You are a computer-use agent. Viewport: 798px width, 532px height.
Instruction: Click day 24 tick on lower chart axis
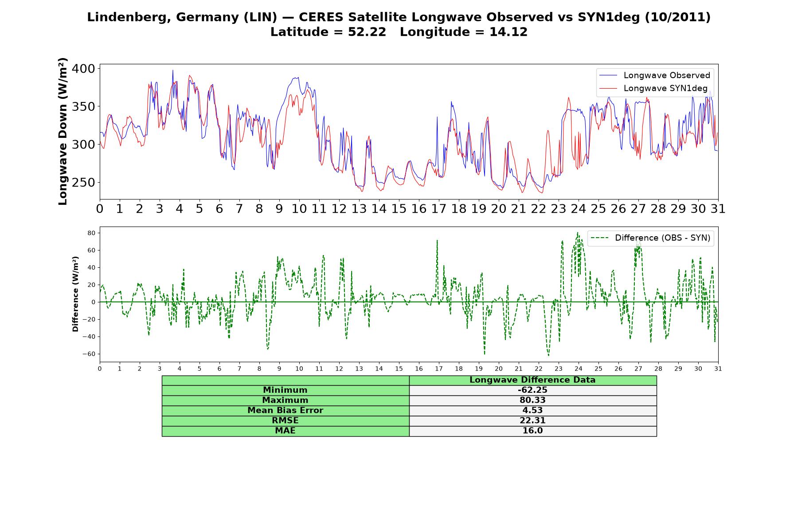pos(579,369)
